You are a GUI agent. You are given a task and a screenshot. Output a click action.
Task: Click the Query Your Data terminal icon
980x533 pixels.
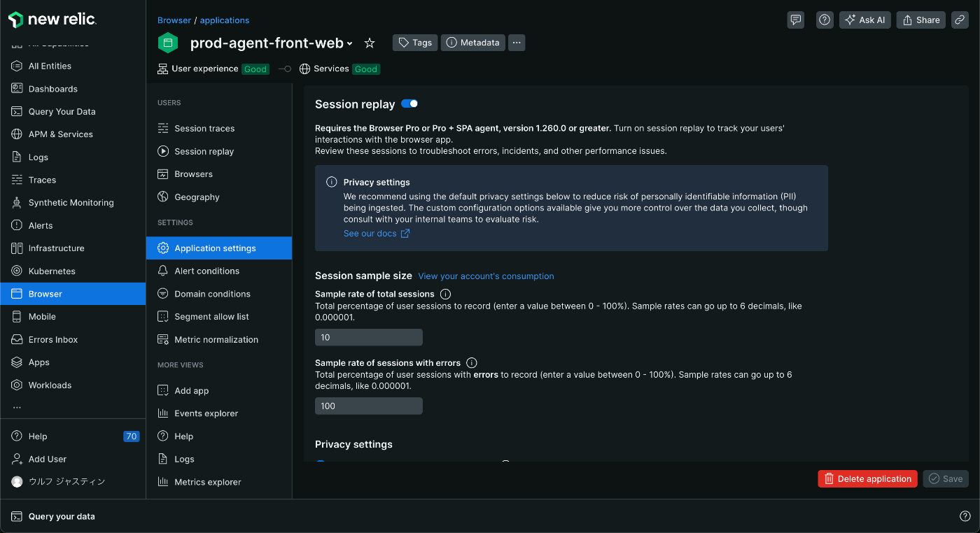(17, 111)
